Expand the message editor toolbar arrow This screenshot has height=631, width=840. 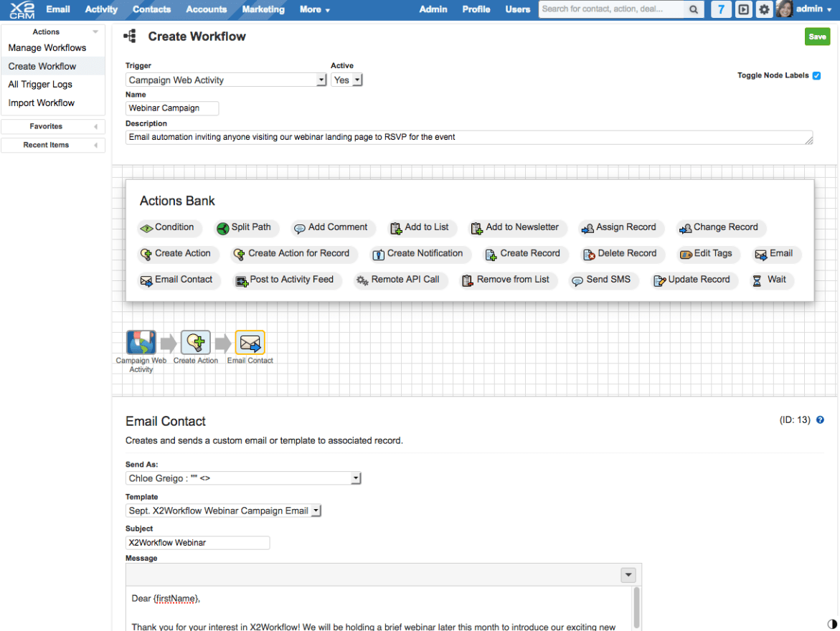coord(628,575)
